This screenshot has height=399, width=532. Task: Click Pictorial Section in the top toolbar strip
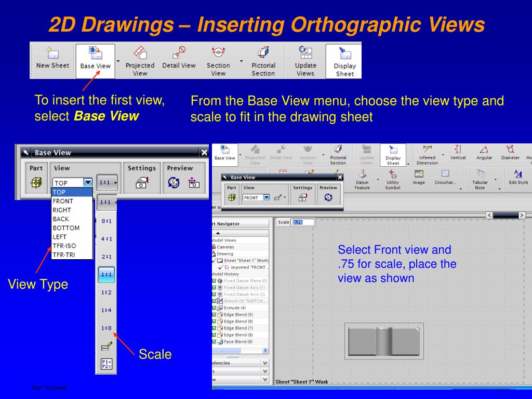[x=263, y=61]
